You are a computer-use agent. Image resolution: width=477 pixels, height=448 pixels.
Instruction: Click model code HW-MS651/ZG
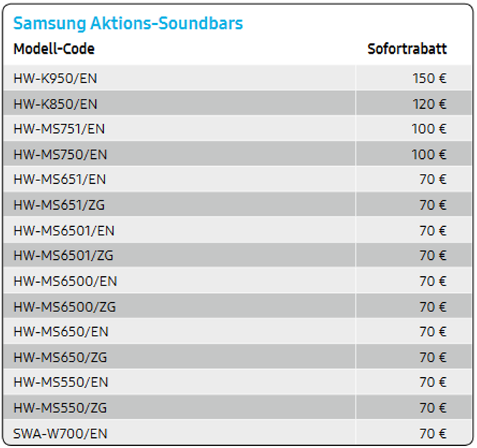(59, 205)
